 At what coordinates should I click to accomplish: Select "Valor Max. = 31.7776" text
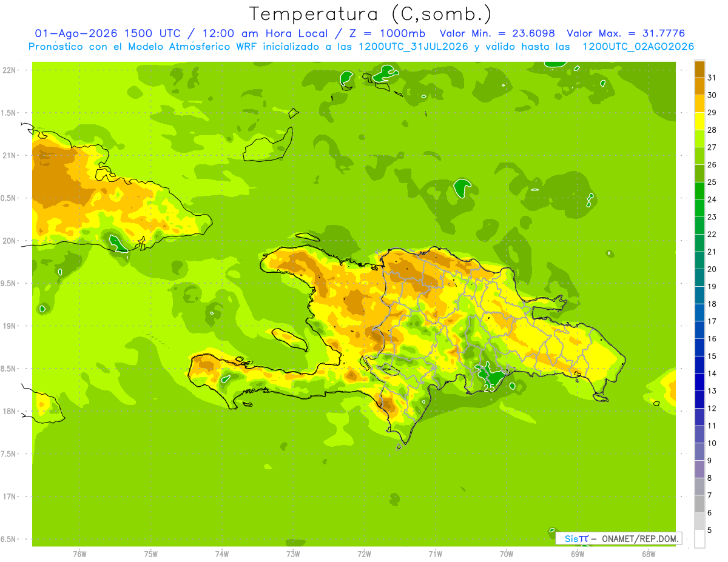(626, 33)
